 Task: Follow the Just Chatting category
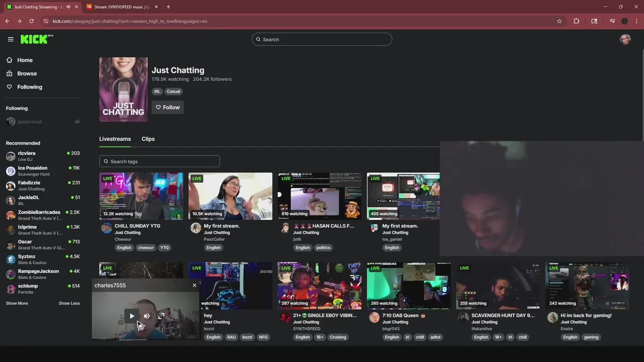168,107
